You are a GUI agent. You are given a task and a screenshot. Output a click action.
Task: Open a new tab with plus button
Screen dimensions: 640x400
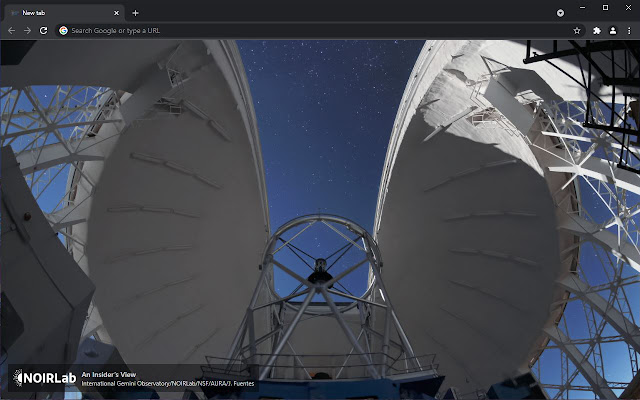coord(136,13)
